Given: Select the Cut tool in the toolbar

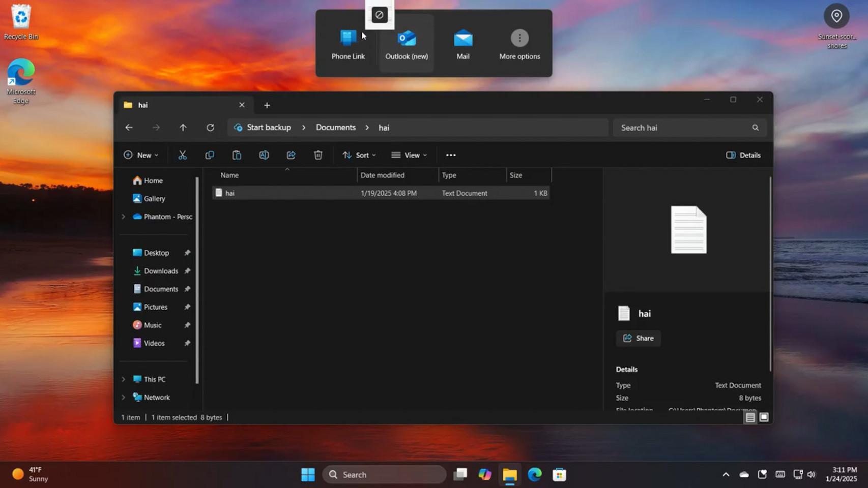Looking at the screenshot, I should (x=182, y=155).
